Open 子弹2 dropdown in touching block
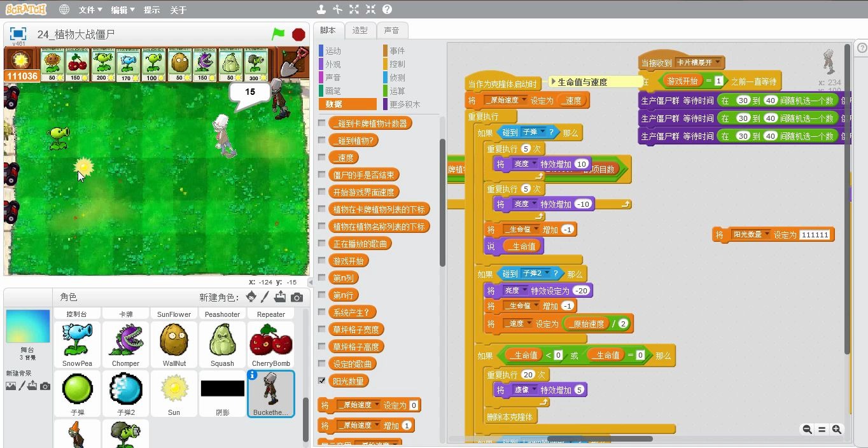 548,273
